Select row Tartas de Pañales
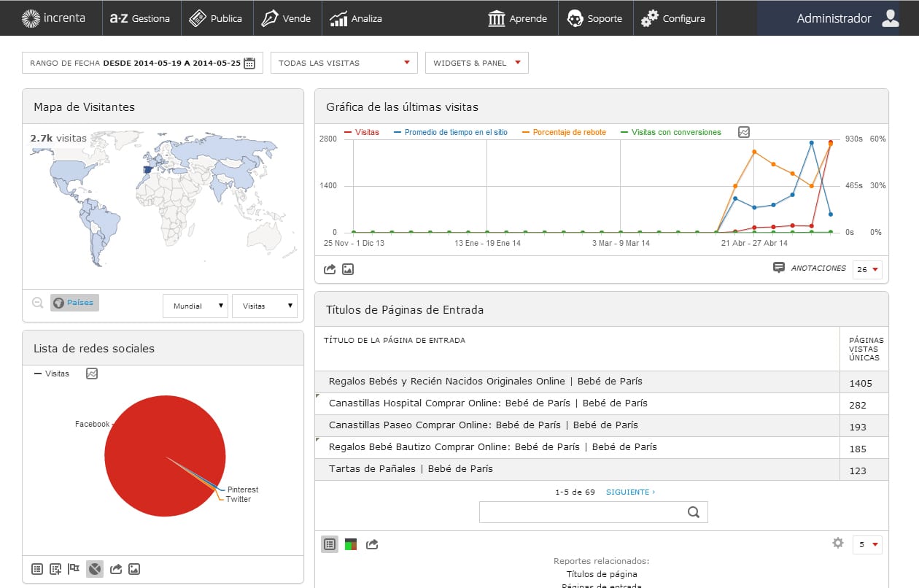This screenshot has height=588, width=919. coord(602,469)
